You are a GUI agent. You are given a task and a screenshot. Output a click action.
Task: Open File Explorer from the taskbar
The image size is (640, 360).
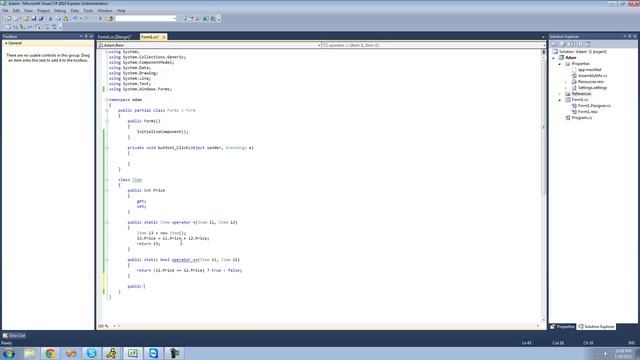point(29,353)
